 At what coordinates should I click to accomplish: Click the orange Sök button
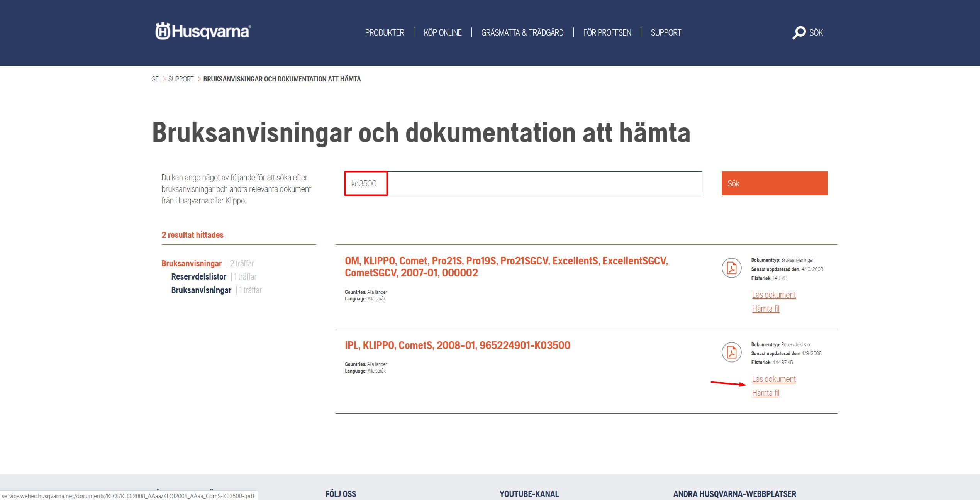point(775,183)
